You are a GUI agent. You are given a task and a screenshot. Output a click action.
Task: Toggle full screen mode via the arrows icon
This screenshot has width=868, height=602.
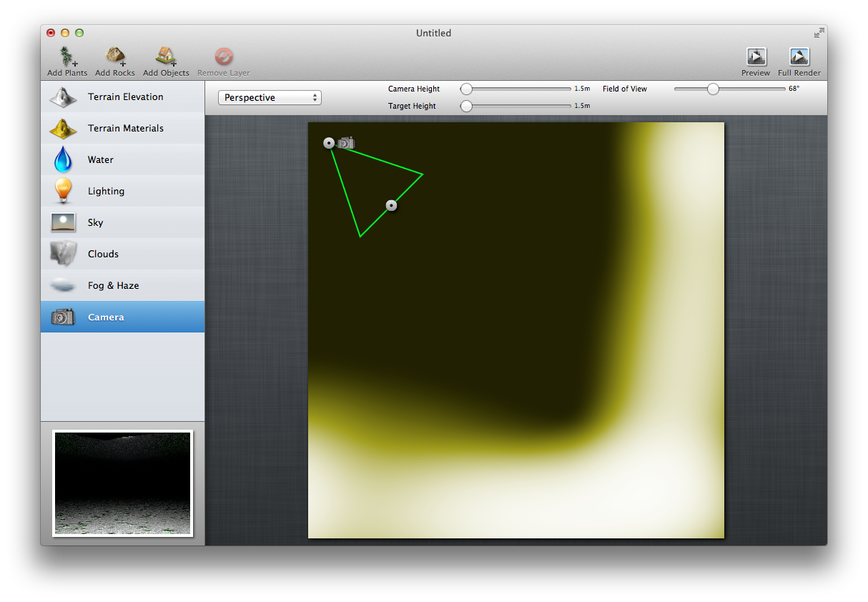[819, 33]
